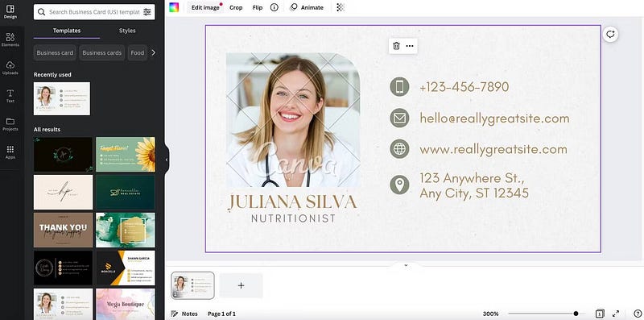Select the Business cards chip
The height and width of the screenshot is (320, 644).
pyautogui.click(x=102, y=52)
